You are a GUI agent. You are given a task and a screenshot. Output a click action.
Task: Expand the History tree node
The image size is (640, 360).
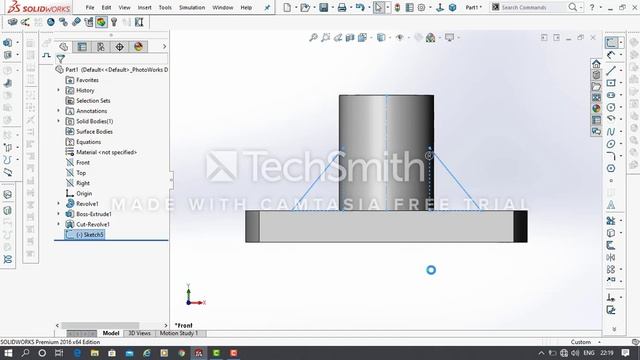tap(58, 90)
